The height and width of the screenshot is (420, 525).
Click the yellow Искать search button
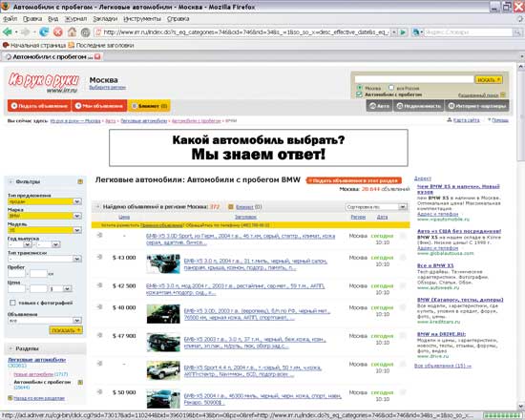click(489, 80)
